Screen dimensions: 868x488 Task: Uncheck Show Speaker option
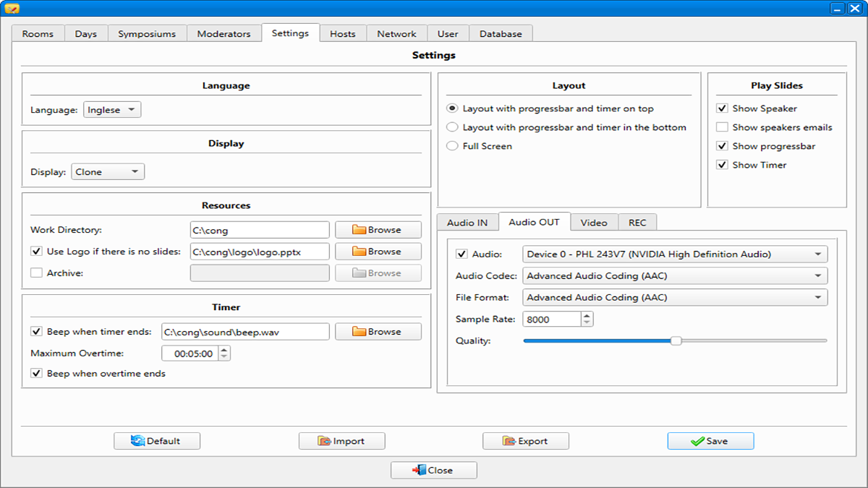pyautogui.click(x=722, y=108)
